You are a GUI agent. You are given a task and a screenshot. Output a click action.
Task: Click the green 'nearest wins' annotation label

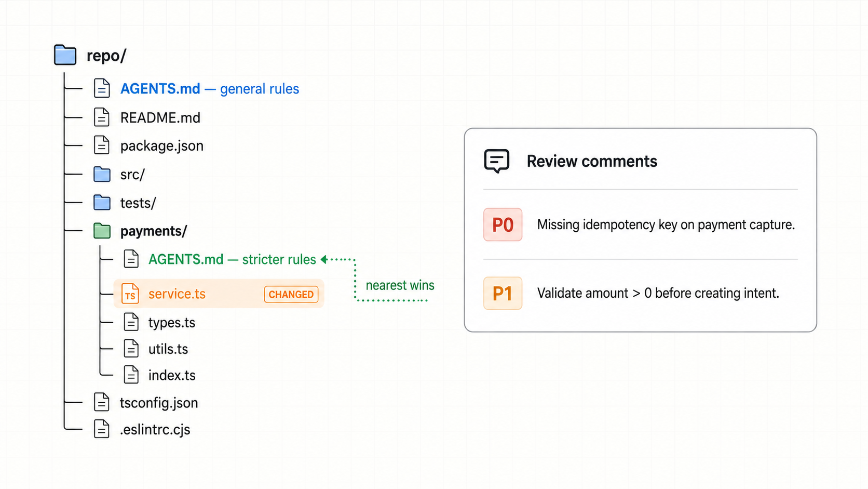click(x=400, y=285)
